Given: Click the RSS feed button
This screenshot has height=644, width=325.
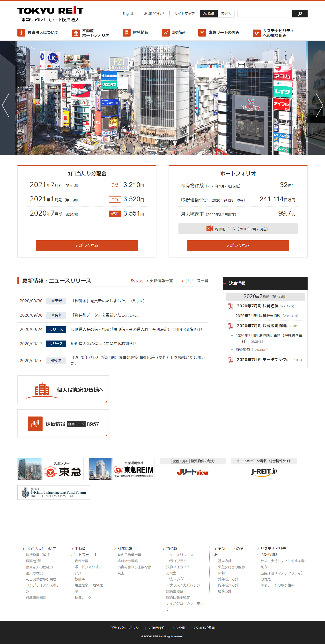Looking at the screenshot, I should click(x=137, y=281).
